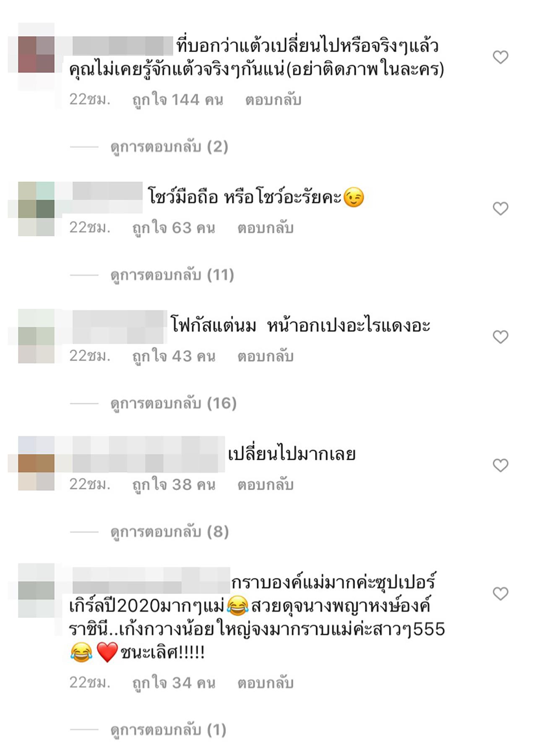The height and width of the screenshot is (756, 537).
Task: Open the single reply under last comment
Action: coord(169,730)
